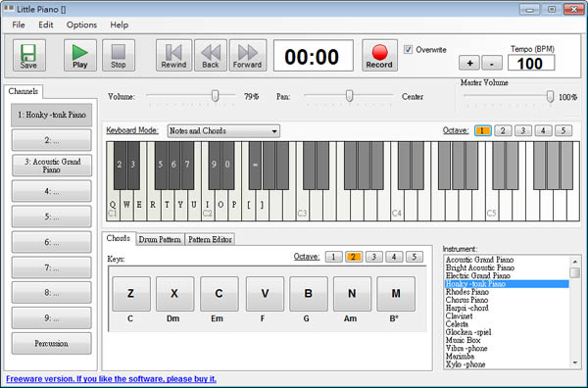Image resolution: width=588 pixels, height=388 pixels.
Task: Set keyboard octave to 4
Action: coord(543,130)
